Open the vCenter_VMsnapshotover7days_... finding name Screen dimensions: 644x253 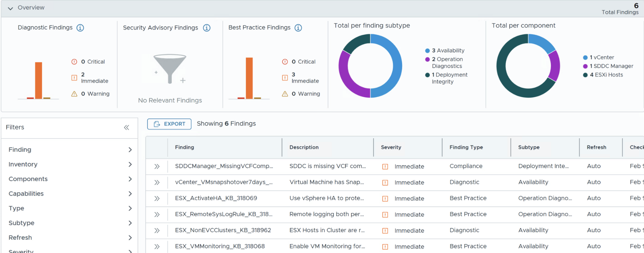point(224,182)
